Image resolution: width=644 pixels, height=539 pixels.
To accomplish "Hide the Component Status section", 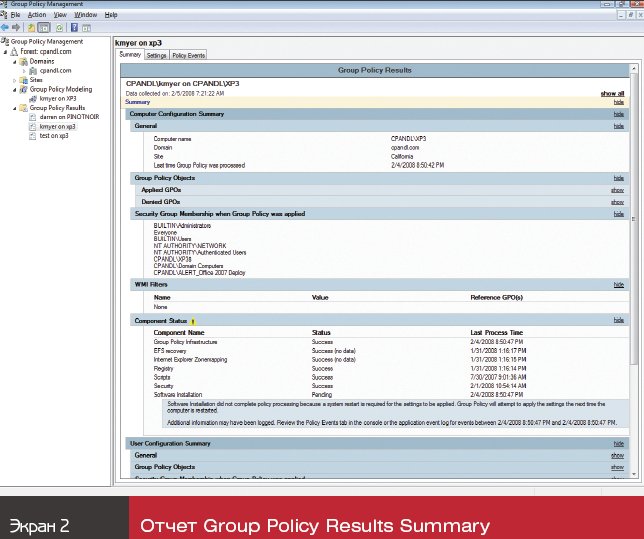I will click(x=618, y=320).
